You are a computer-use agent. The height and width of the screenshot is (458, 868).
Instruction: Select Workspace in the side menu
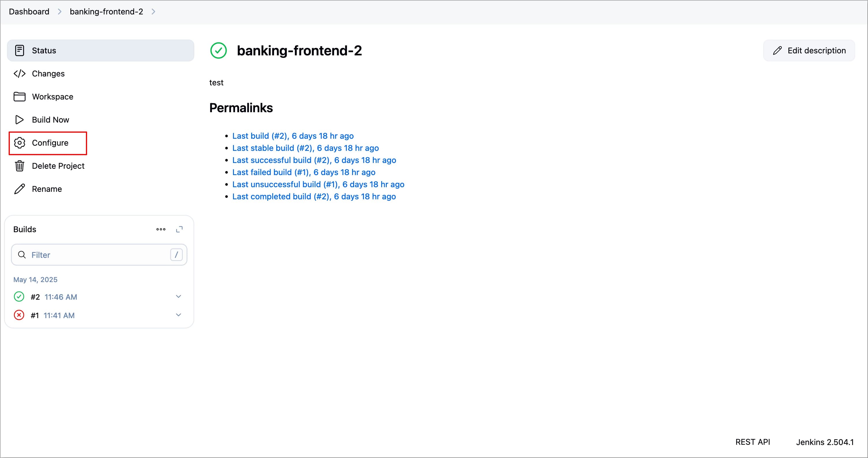click(52, 97)
